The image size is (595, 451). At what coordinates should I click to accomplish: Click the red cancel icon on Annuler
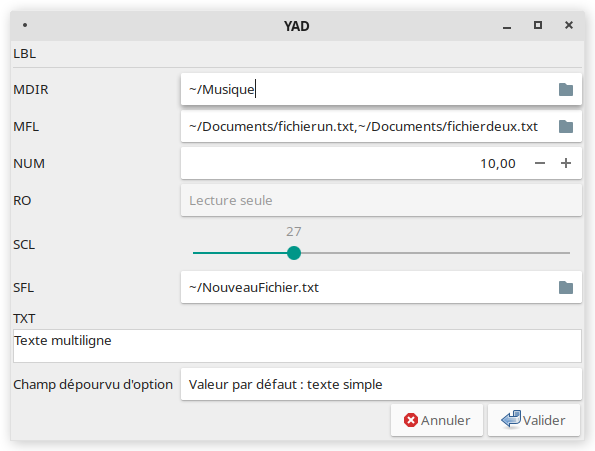[x=411, y=420]
